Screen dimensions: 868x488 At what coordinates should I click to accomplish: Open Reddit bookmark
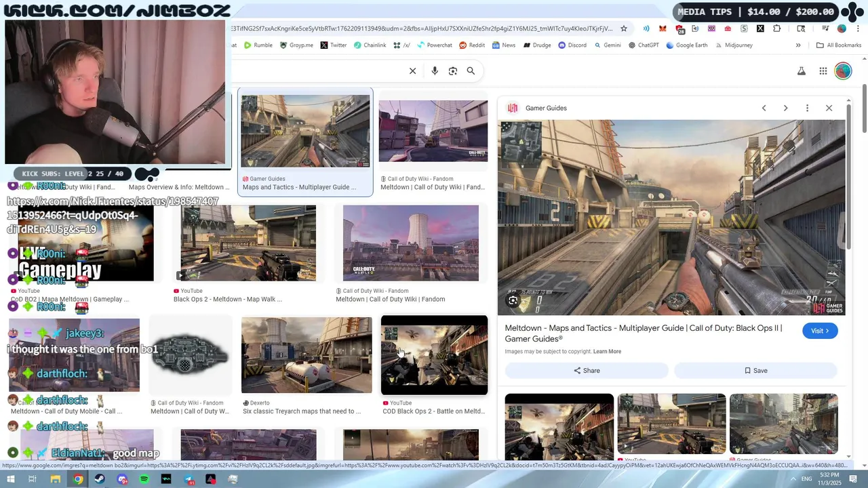coord(472,45)
